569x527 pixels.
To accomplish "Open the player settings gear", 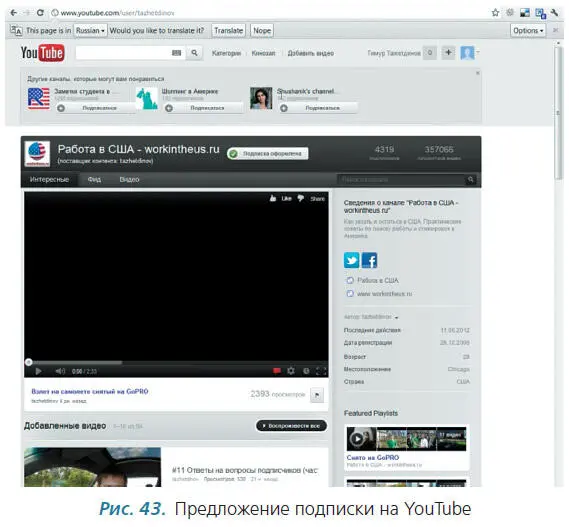I will [291, 371].
